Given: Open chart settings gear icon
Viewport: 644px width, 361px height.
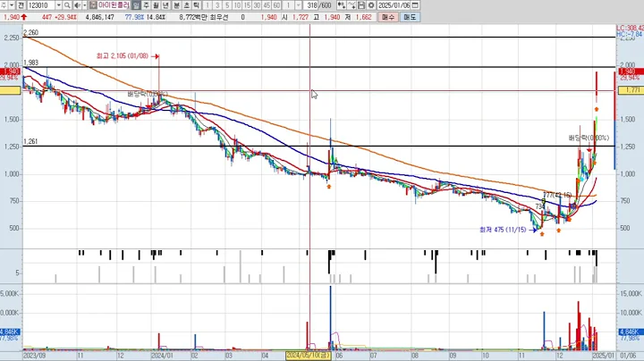Looking at the screenshot, I should pos(371,5).
